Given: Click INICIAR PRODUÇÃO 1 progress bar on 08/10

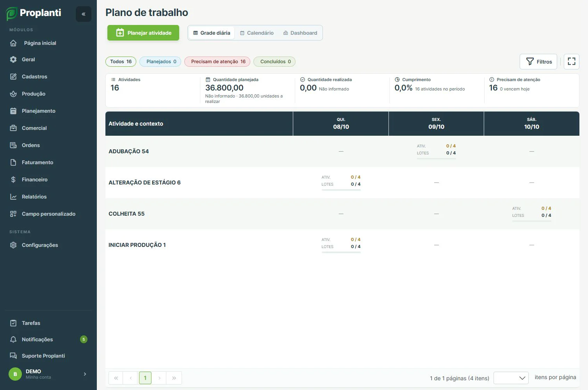Looking at the screenshot, I should (x=341, y=252).
